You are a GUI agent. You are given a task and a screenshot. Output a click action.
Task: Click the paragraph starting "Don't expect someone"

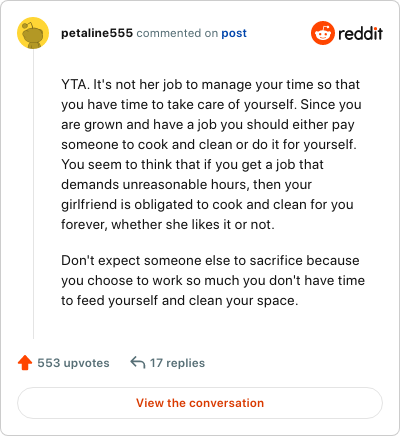[x=213, y=280]
